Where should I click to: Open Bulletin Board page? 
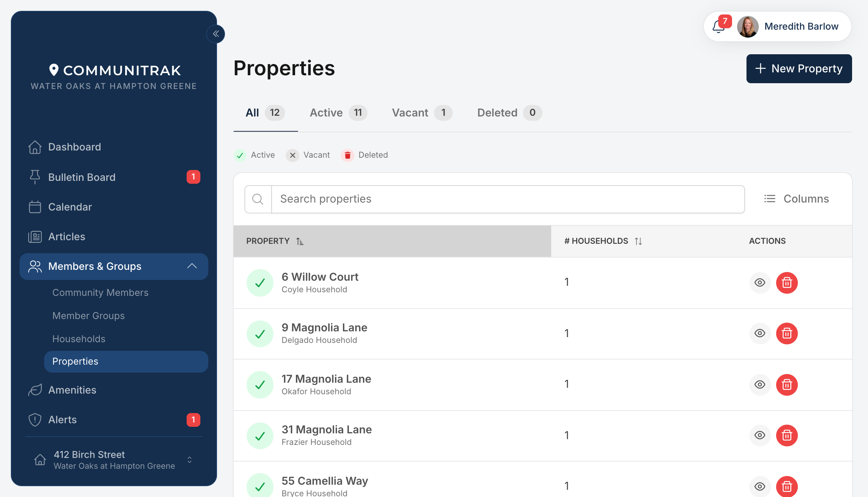point(114,177)
